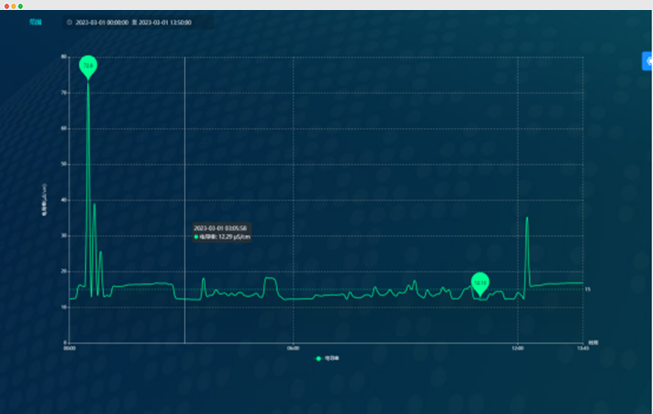The image size is (653, 414).
Task: Click the 范围 label at top left
Action: (x=36, y=21)
